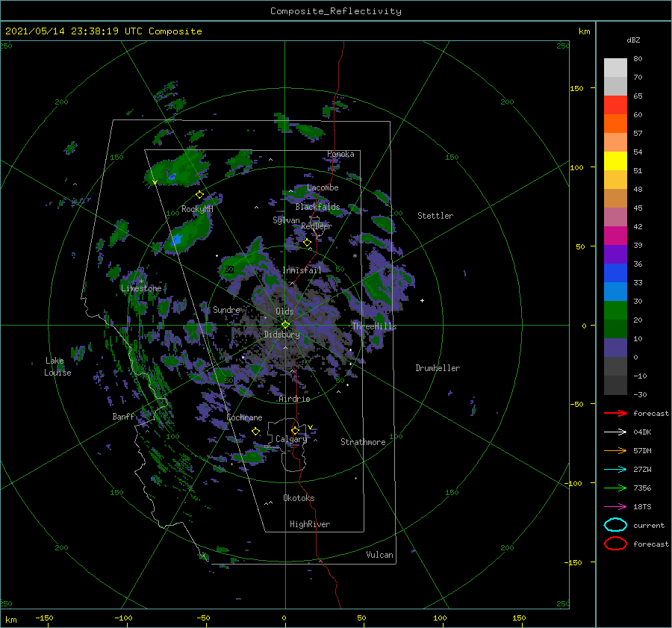Click the red forecast arrow in legend
Screen dimensions: 672x628
click(615, 413)
